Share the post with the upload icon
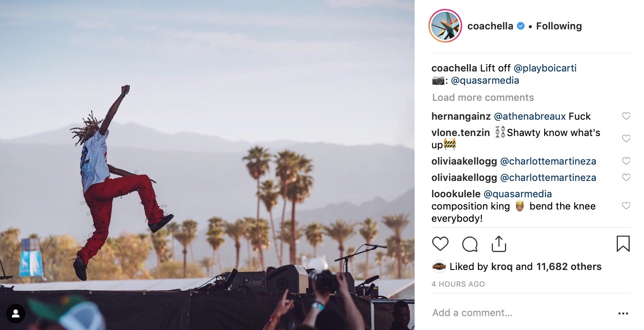The height and width of the screenshot is (330, 644). pyautogui.click(x=499, y=244)
